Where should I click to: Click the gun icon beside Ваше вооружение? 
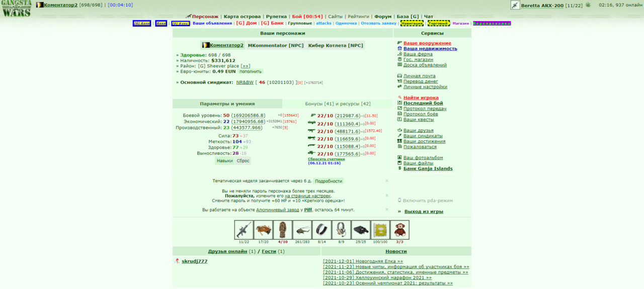(399, 43)
